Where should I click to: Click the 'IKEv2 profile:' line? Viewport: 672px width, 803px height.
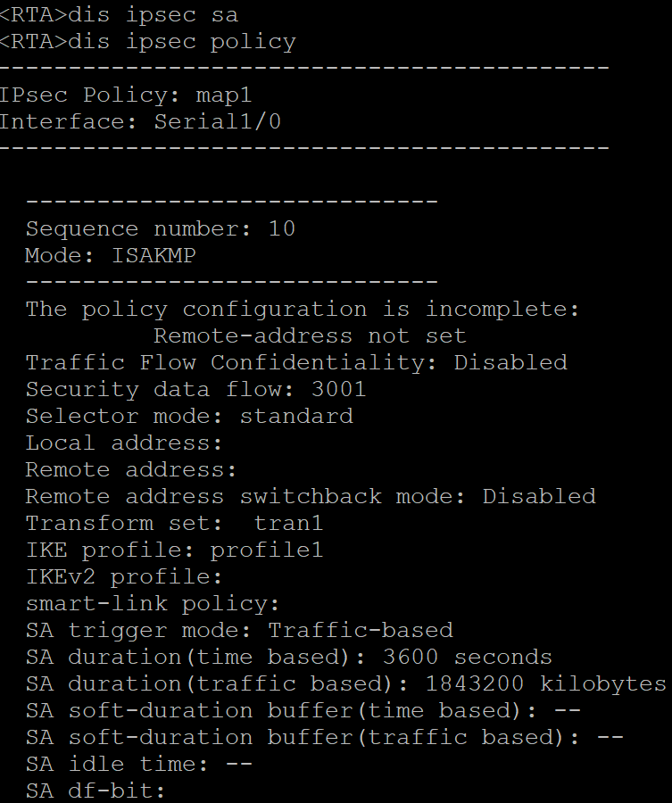tap(123, 577)
